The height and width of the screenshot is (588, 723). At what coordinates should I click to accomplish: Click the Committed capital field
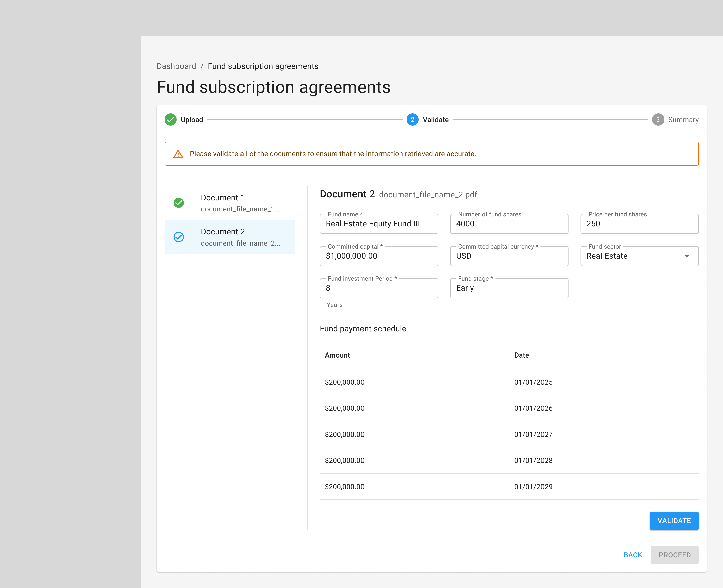tap(379, 256)
